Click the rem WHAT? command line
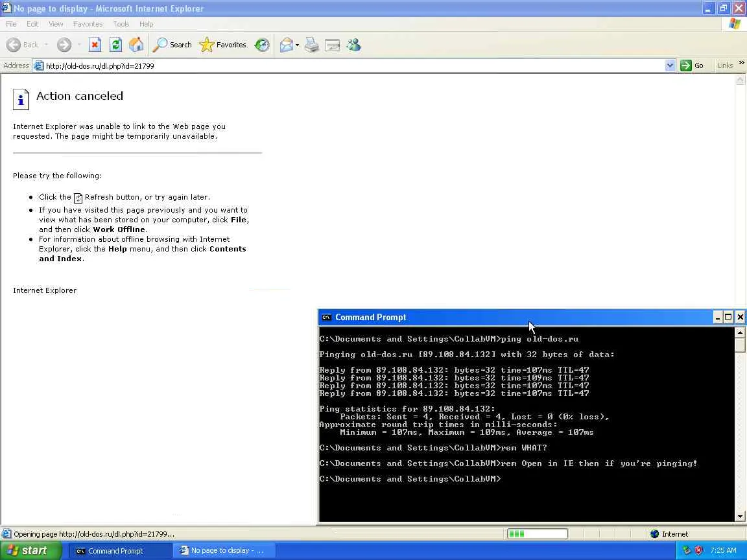 [x=433, y=448]
